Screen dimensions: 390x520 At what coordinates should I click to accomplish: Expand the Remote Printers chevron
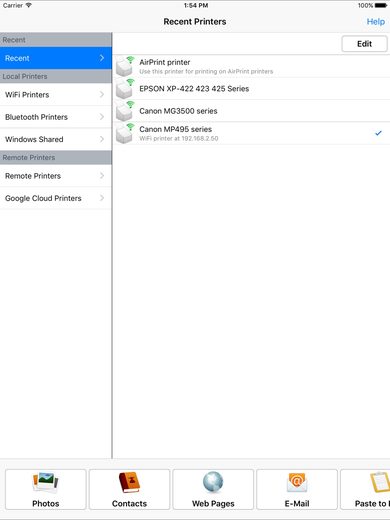pos(102,175)
